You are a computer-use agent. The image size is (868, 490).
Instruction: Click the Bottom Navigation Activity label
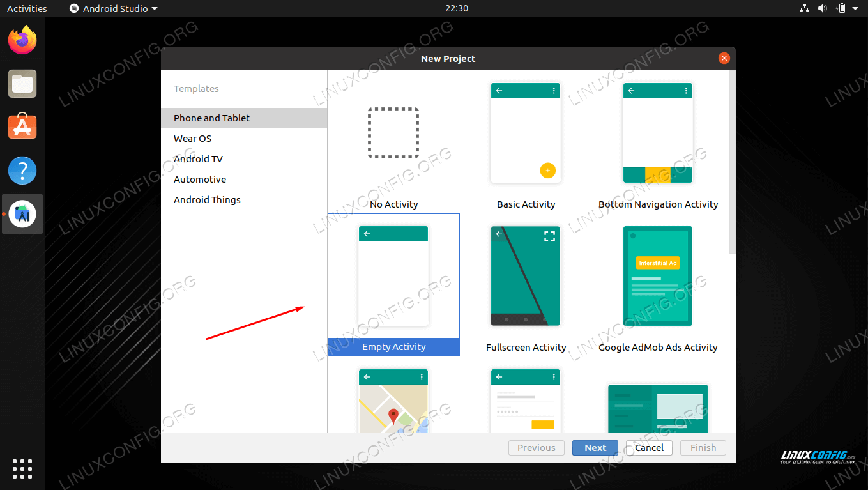(x=659, y=204)
